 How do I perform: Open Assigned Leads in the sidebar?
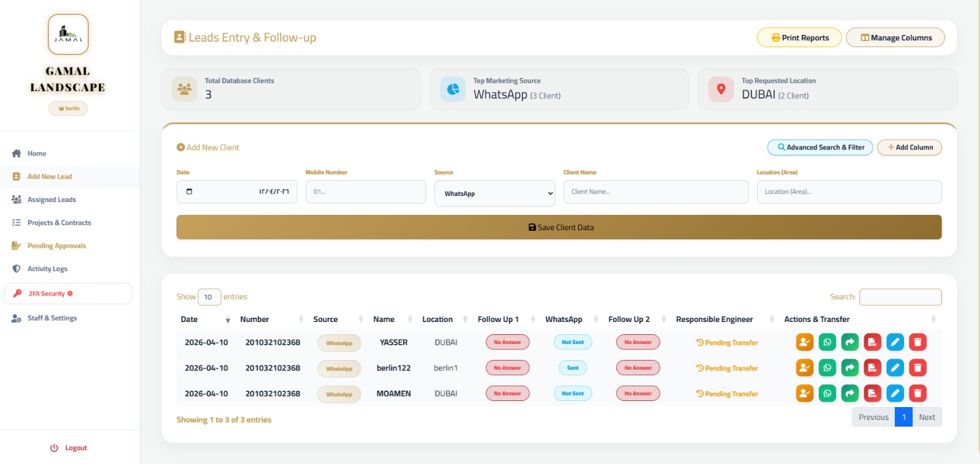pos(51,200)
